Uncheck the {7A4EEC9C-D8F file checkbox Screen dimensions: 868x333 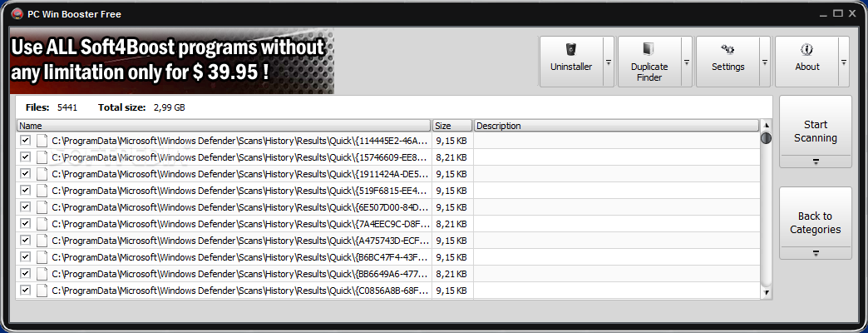coord(25,223)
